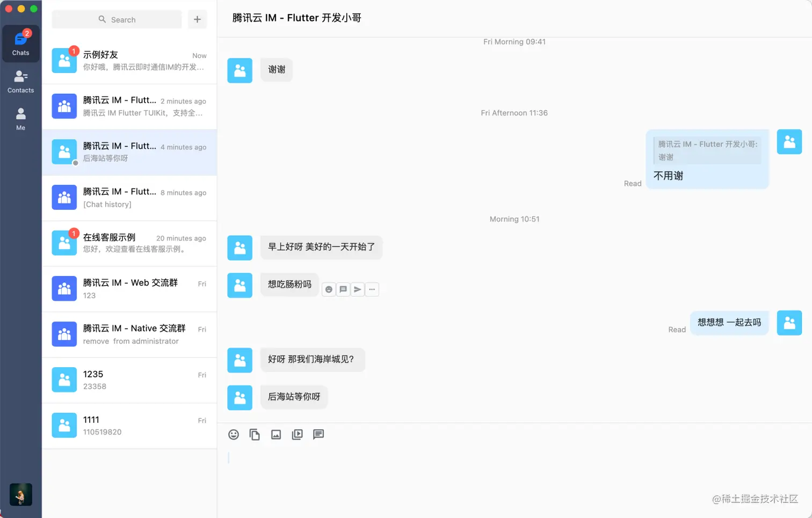Click the send image icon in input toolbar
The width and height of the screenshot is (812, 518).
(276, 434)
